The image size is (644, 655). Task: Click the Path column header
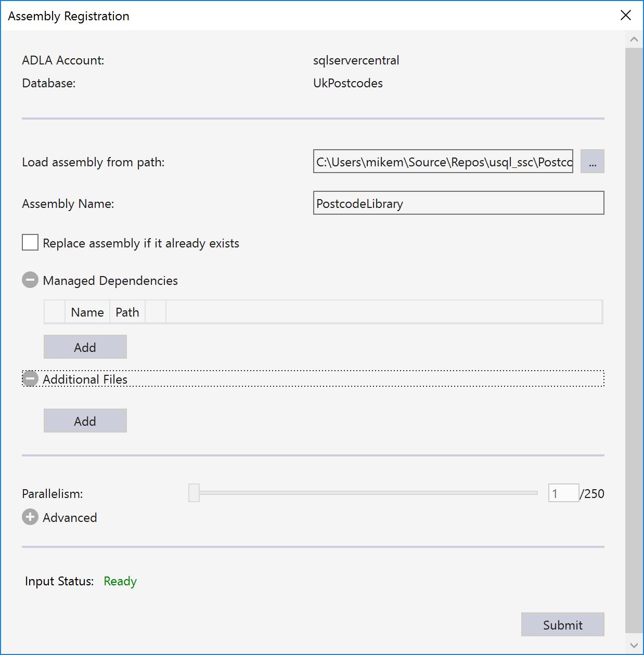(127, 312)
